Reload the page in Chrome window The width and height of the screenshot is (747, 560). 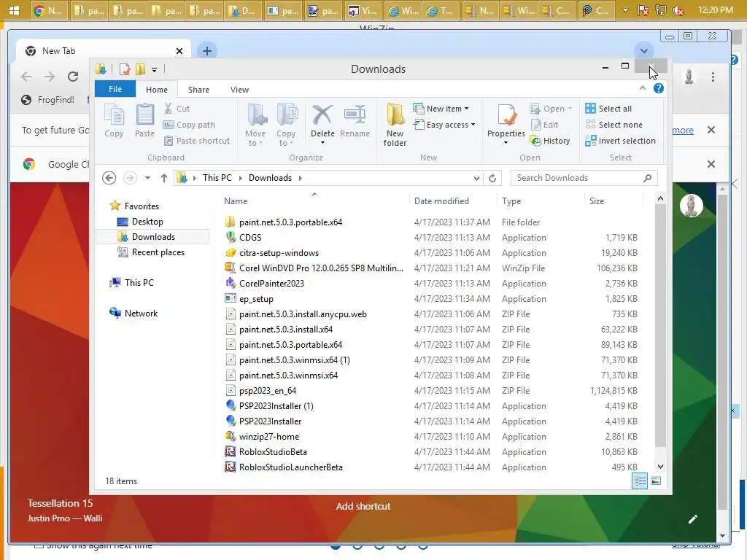tap(73, 77)
